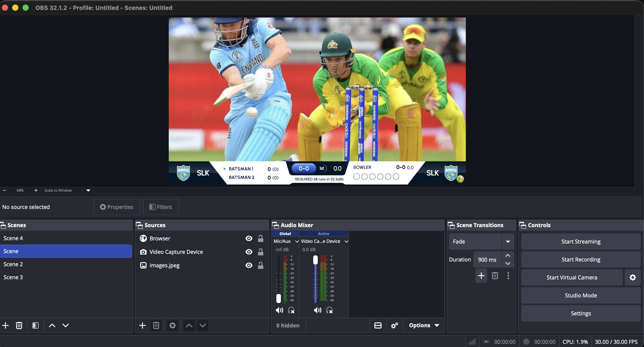
Task: Select Scene 2 in Scenes list
Action: tap(66, 264)
